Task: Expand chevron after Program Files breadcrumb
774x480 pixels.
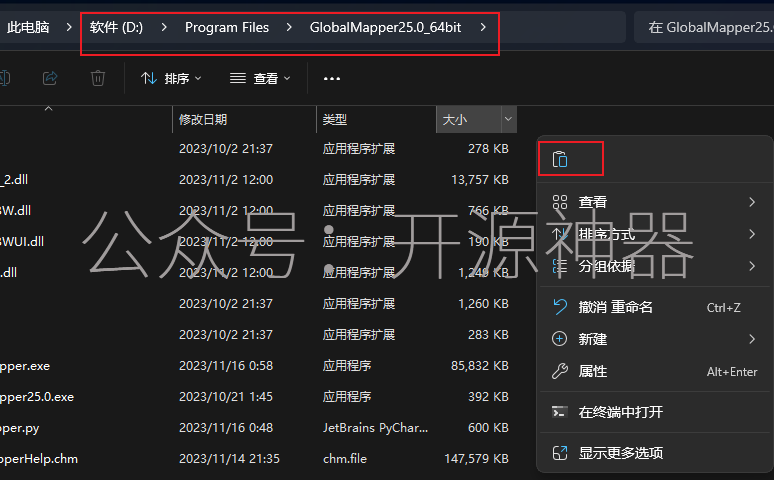Action: (289, 27)
